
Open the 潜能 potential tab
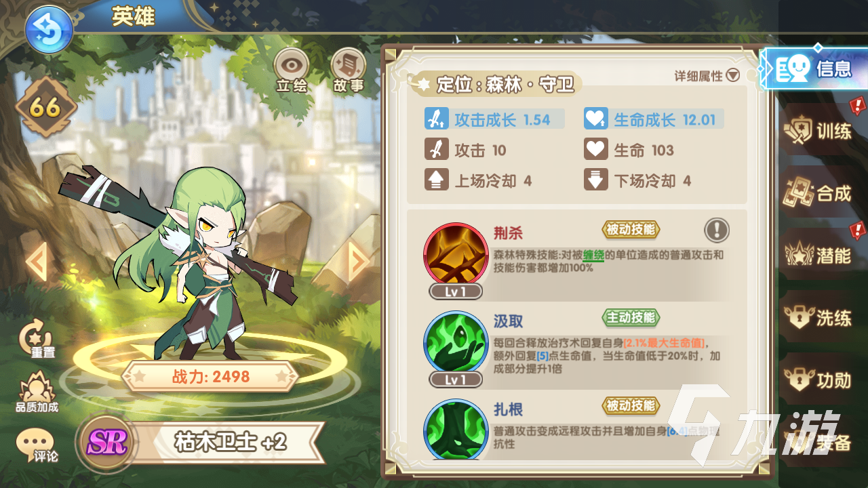click(x=822, y=255)
